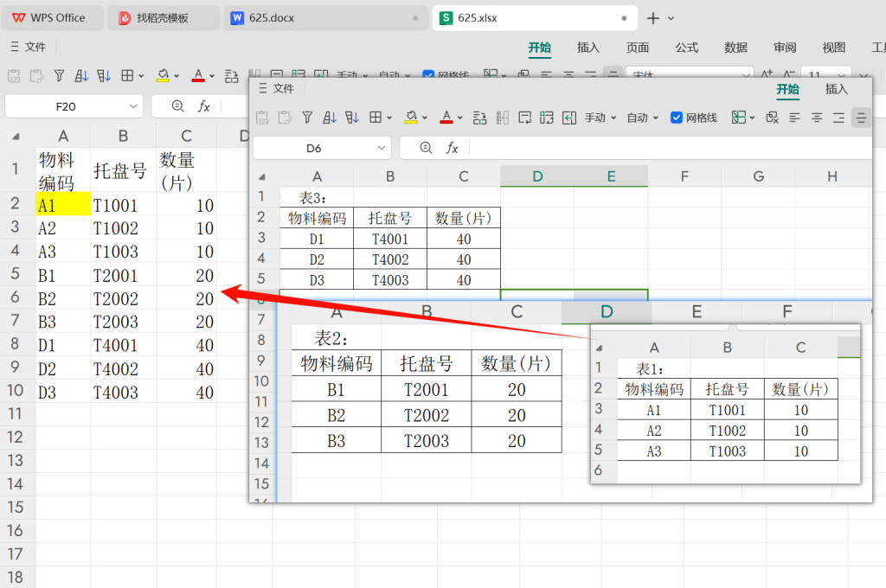The image size is (886, 588).
Task: Click the formula bar input beside D6 fx
Action: [x=671, y=148]
